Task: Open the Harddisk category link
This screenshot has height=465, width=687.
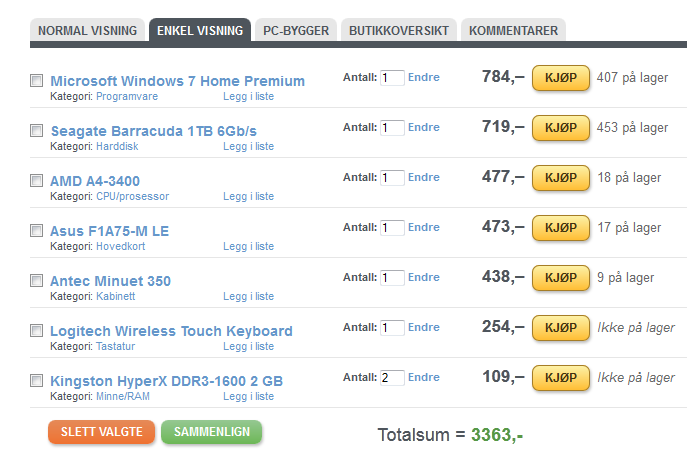Action: tap(117, 146)
